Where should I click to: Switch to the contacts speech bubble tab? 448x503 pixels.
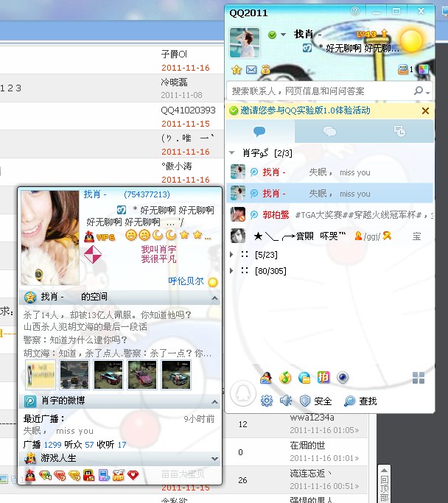click(259, 131)
